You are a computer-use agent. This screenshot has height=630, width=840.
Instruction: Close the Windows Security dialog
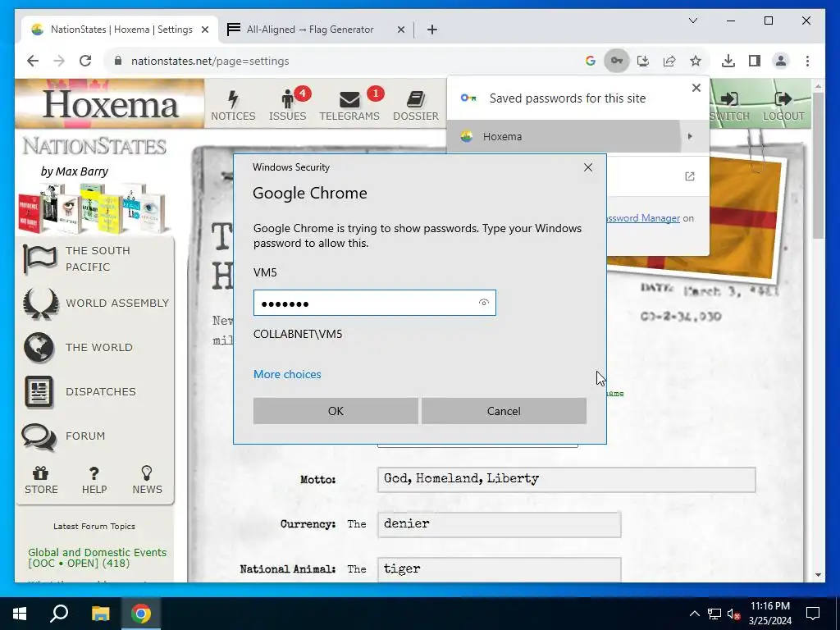(x=587, y=167)
